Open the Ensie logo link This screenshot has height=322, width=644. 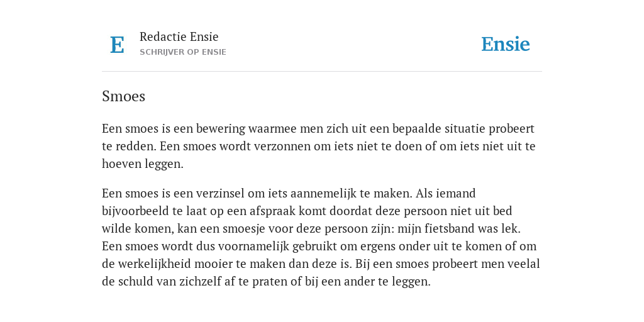click(505, 44)
